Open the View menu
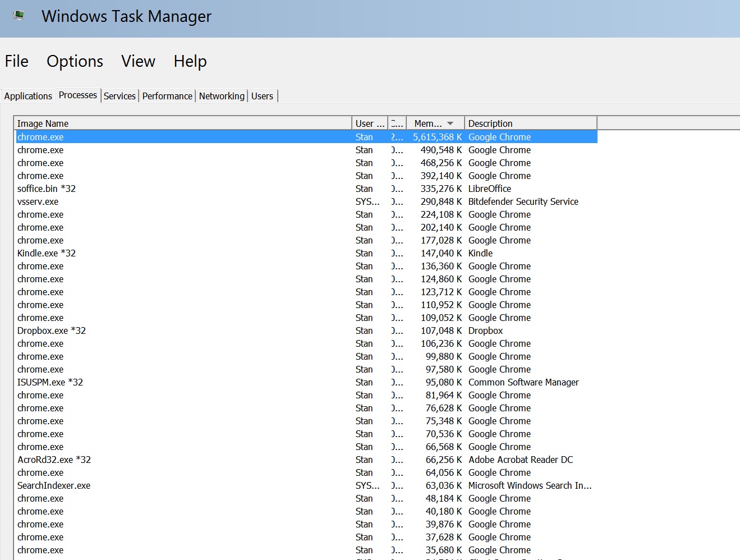The width and height of the screenshot is (740, 560). (x=138, y=61)
